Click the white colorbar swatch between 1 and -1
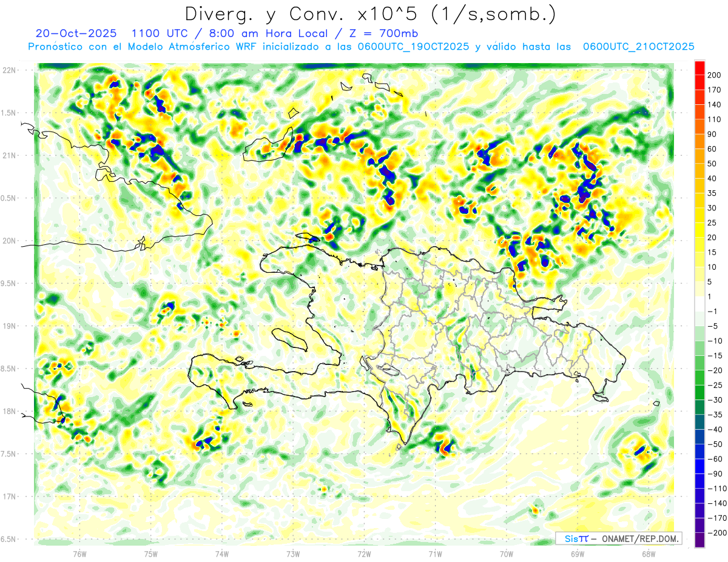 tap(699, 304)
